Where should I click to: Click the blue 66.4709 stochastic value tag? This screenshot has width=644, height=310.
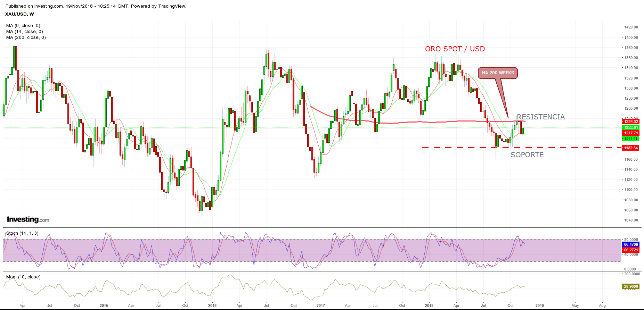(631, 244)
